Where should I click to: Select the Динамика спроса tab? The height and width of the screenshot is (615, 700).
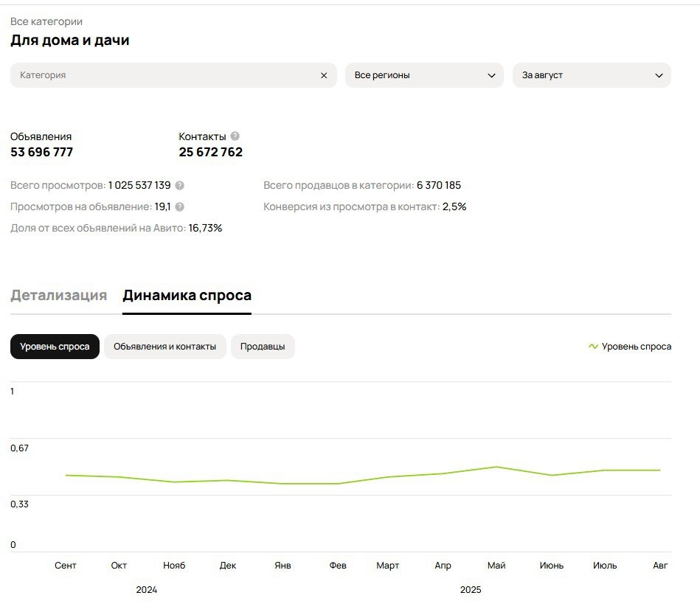point(187,296)
